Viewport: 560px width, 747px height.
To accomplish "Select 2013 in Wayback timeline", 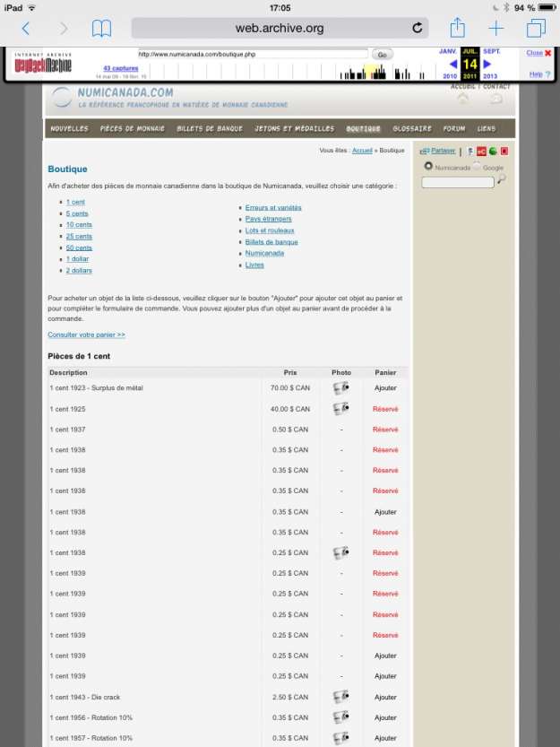I will (490, 75).
